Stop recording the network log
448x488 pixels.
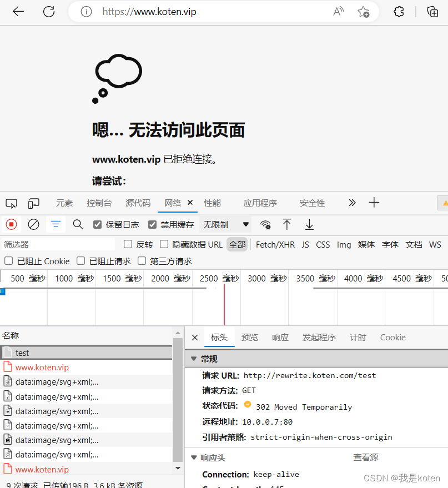click(x=11, y=224)
